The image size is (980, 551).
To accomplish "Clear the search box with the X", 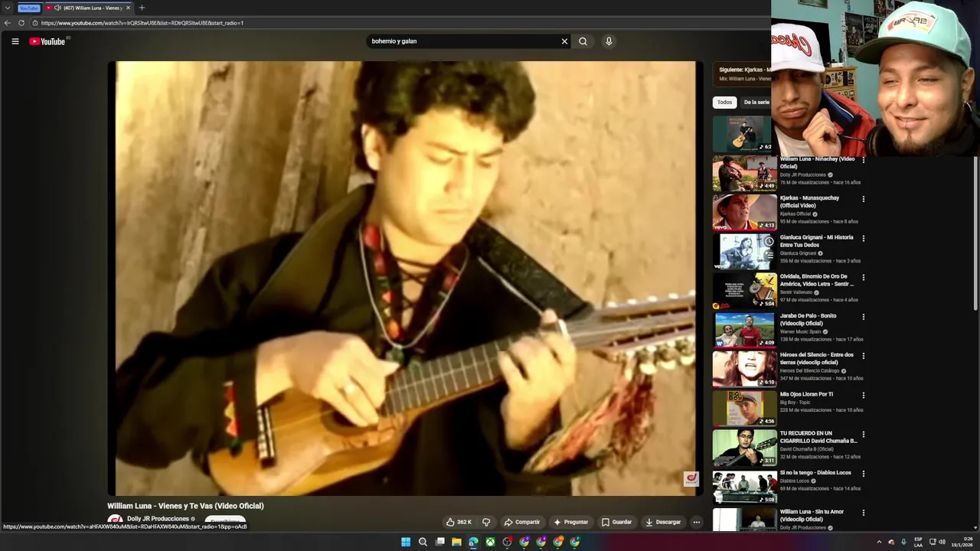I will (564, 41).
